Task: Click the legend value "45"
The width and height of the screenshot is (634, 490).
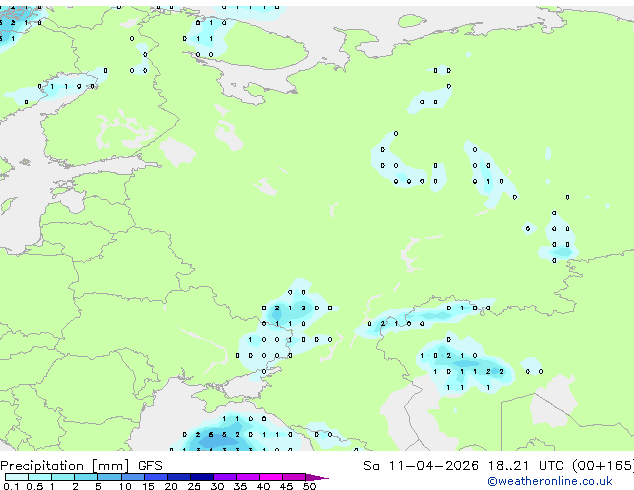Action: click(x=286, y=486)
